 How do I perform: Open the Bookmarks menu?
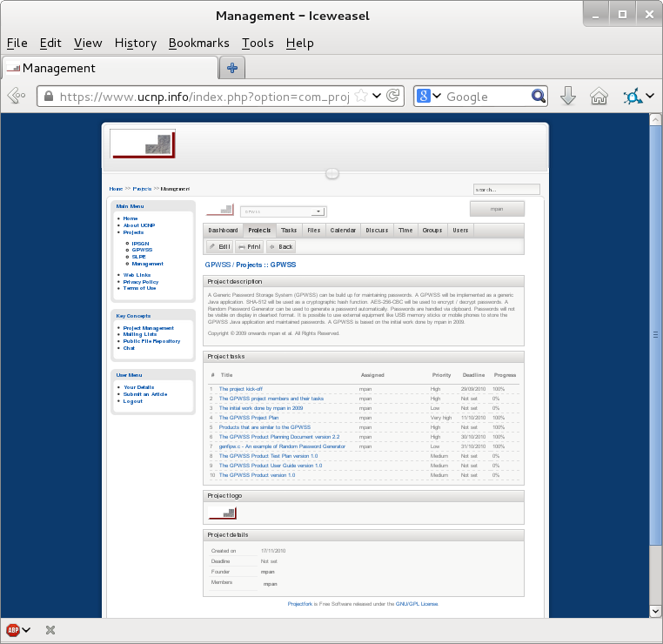(x=198, y=43)
